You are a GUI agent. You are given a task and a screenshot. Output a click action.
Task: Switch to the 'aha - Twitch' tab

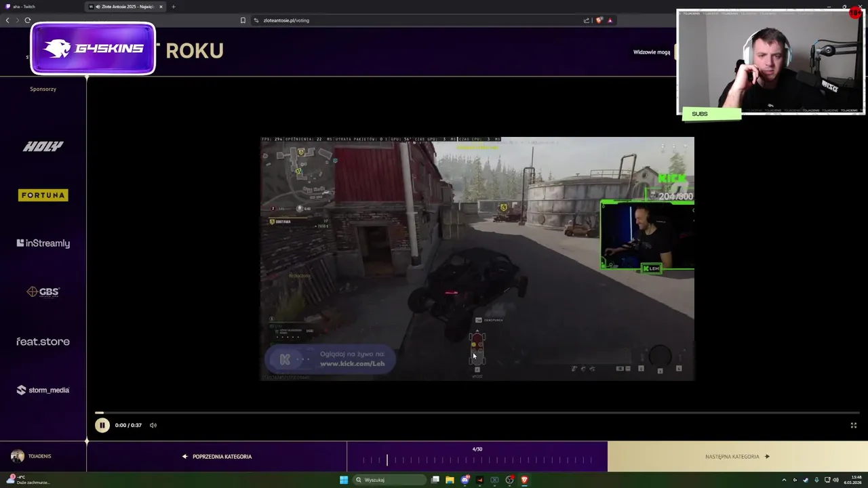(41, 7)
